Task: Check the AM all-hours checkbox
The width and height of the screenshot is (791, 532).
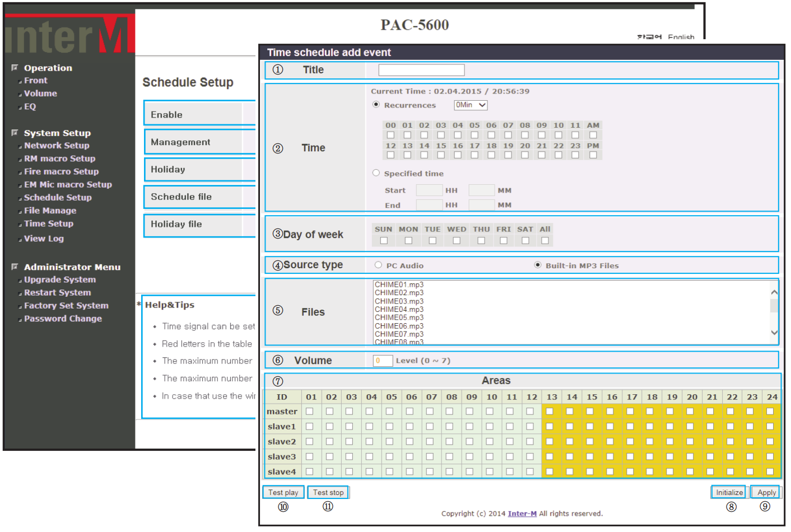Action: [x=593, y=135]
